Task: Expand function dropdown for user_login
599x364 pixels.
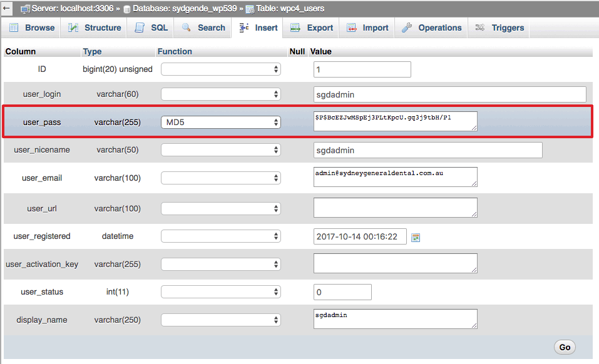Action: pos(220,94)
